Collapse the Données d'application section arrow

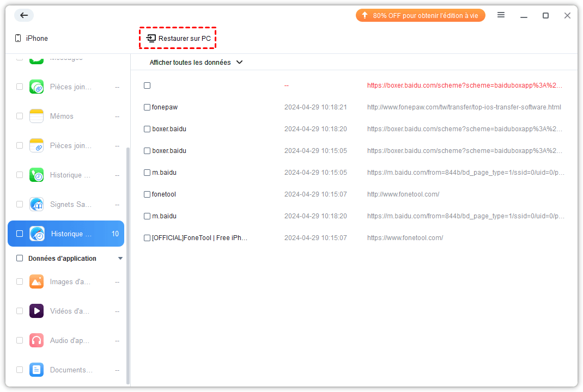[120, 258]
